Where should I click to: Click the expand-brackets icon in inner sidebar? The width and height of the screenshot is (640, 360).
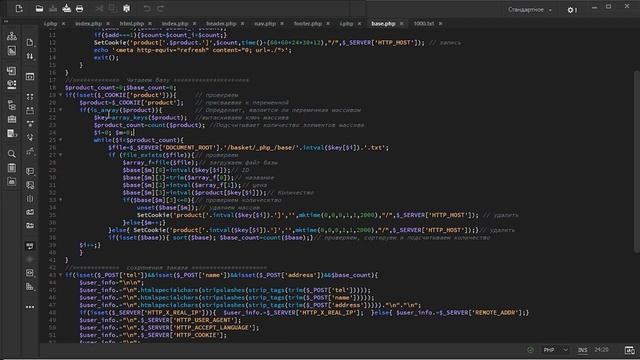(x=30, y=97)
